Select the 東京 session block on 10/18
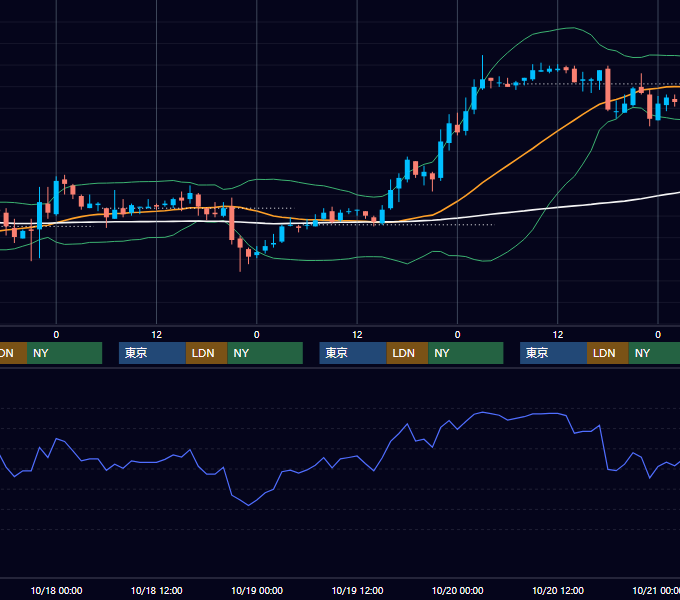This screenshot has height=600, width=680. (152, 353)
